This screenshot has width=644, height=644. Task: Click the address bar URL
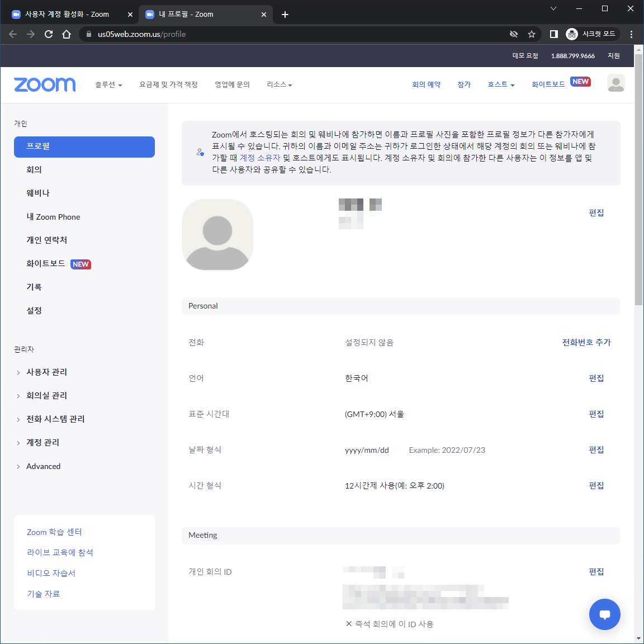point(141,34)
